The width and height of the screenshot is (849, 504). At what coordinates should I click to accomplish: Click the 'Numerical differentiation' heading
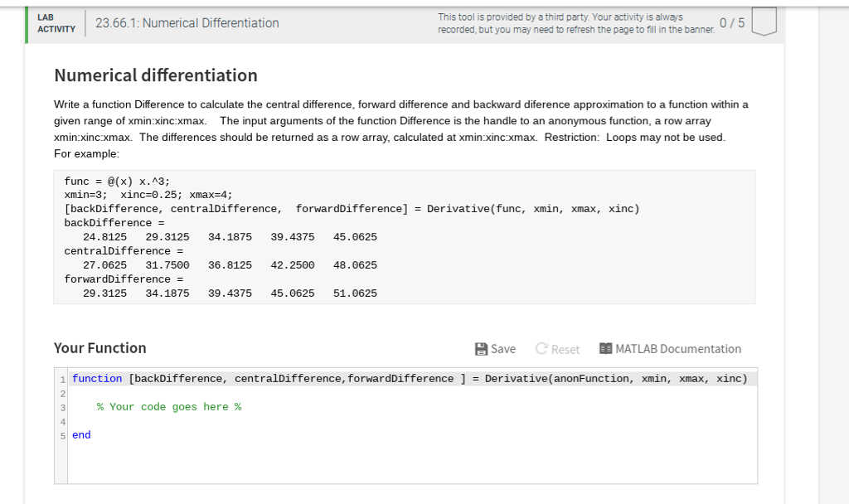pos(155,75)
